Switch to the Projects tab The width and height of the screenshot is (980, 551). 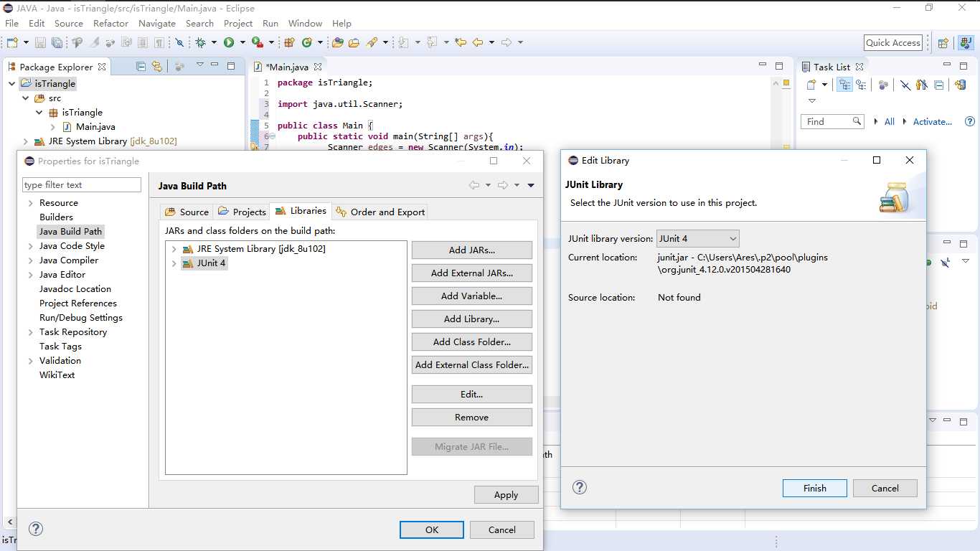(242, 212)
